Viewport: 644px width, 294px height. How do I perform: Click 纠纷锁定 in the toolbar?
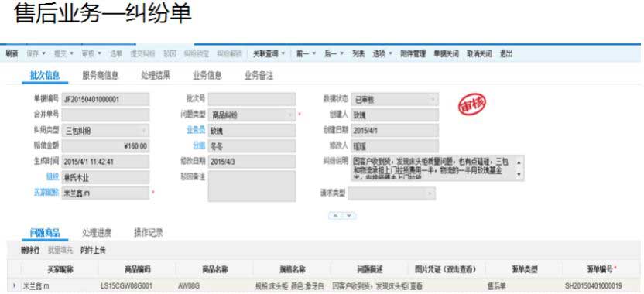click(197, 53)
